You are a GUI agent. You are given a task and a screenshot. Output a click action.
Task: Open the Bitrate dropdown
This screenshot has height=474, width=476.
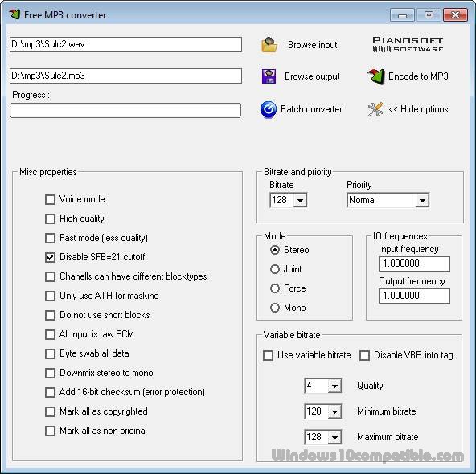click(300, 201)
